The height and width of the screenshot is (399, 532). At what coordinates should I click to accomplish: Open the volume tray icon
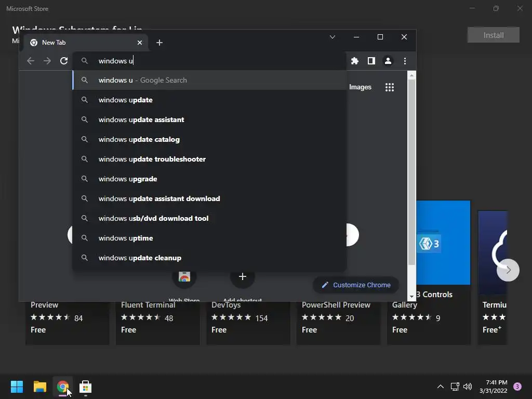(468, 387)
